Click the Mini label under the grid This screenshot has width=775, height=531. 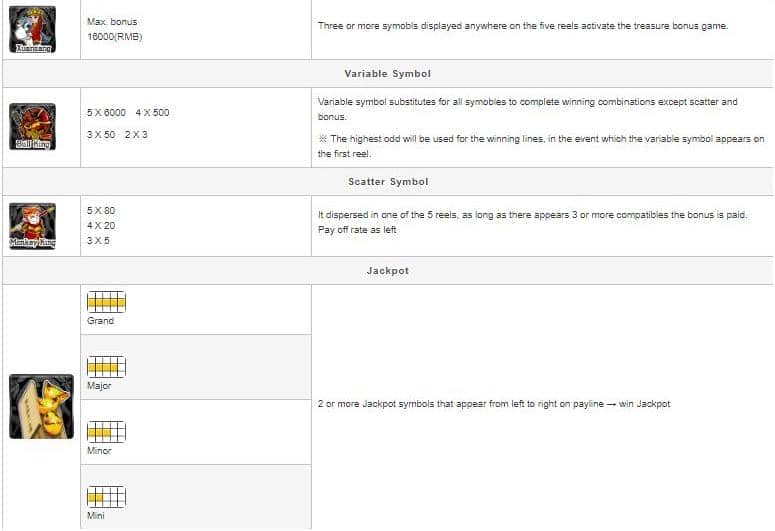pyautogui.click(x=96, y=516)
